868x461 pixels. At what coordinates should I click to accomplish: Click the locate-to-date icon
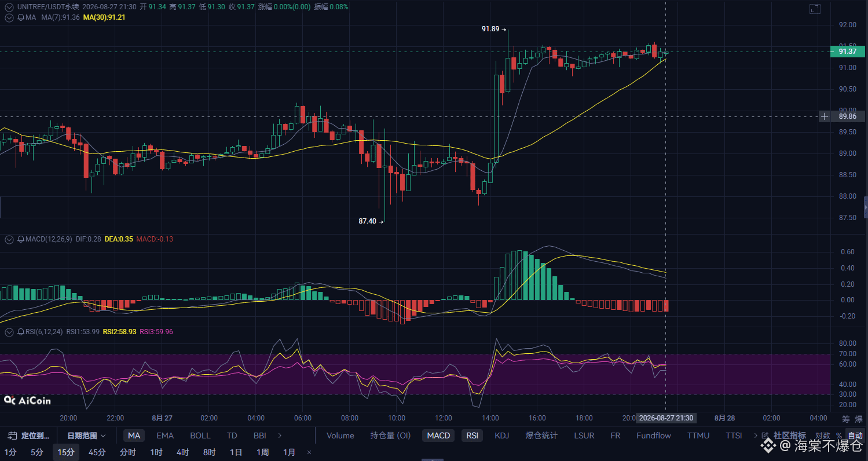(11, 436)
